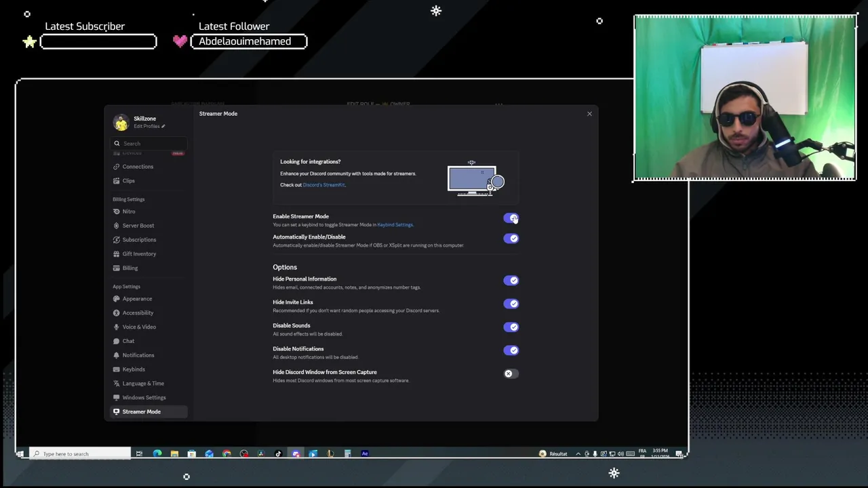Screen dimensions: 868x488
Task: Select Notifications in the settings sidebar
Action: point(148,355)
